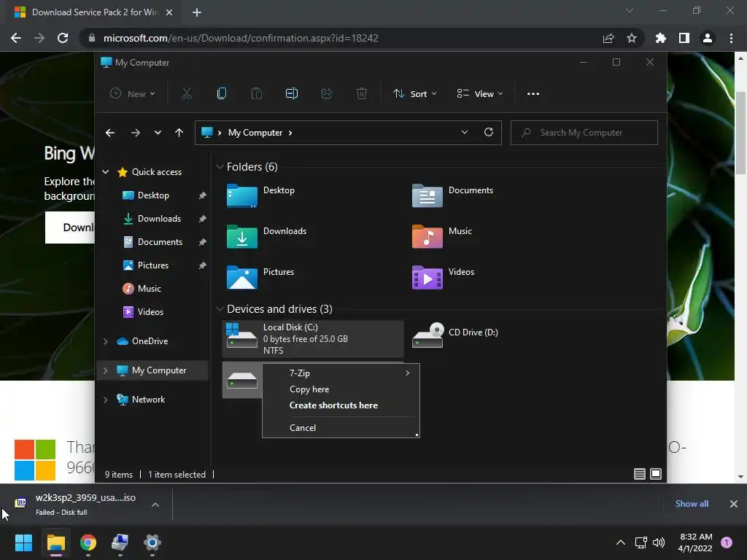The height and width of the screenshot is (560, 747).
Task: Choose Cancel in context menu
Action: (341, 428)
